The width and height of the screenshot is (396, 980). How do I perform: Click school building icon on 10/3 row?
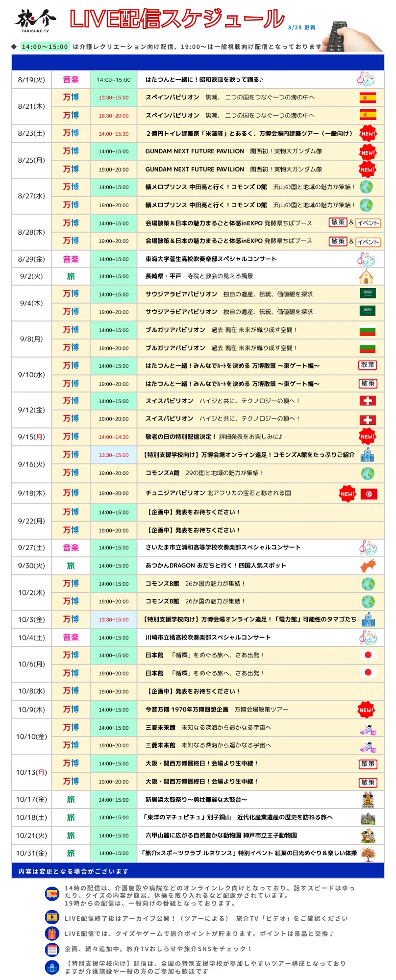[x=368, y=620]
